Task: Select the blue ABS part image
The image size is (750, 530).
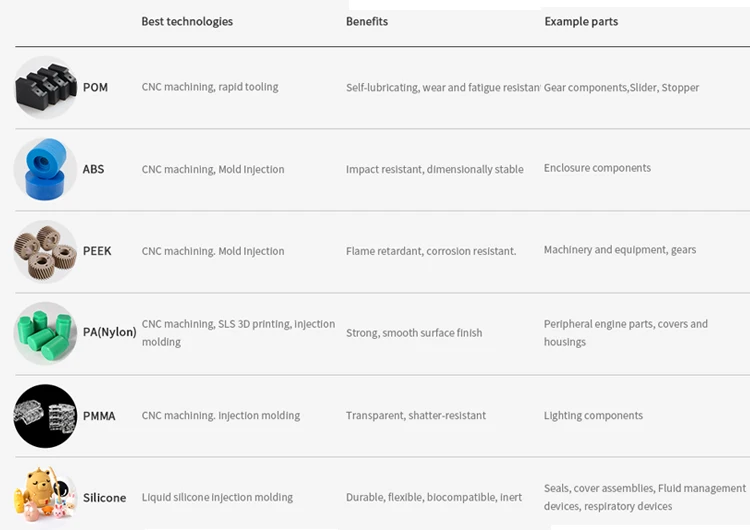Action: [x=45, y=169]
